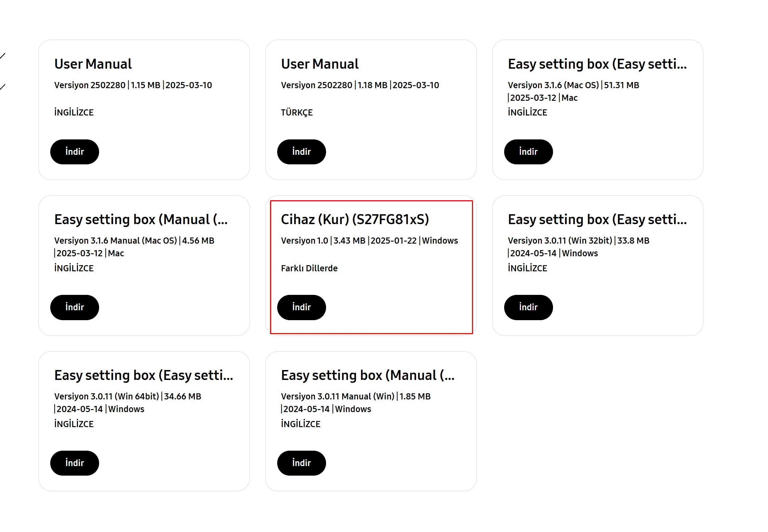Click the Cihaz (Kur) (S27FG81xS) heading
The height and width of the screenshot is (532, 768).
pos(355,219)
